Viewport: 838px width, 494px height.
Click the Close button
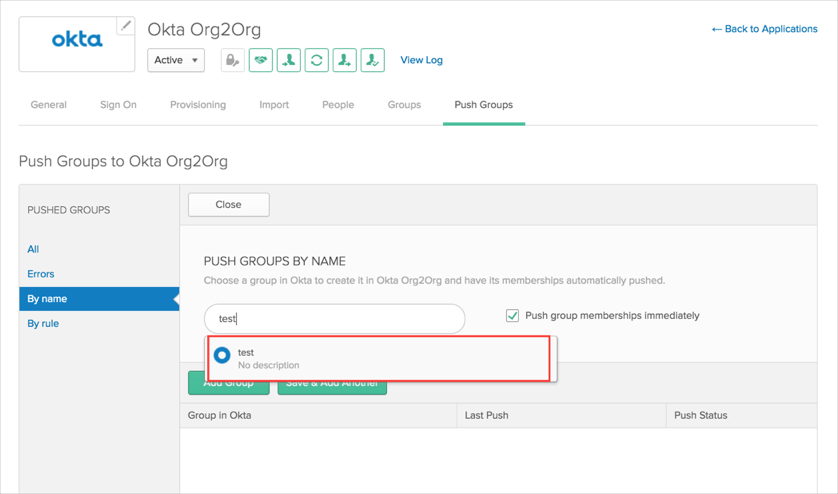coord(228,204)
